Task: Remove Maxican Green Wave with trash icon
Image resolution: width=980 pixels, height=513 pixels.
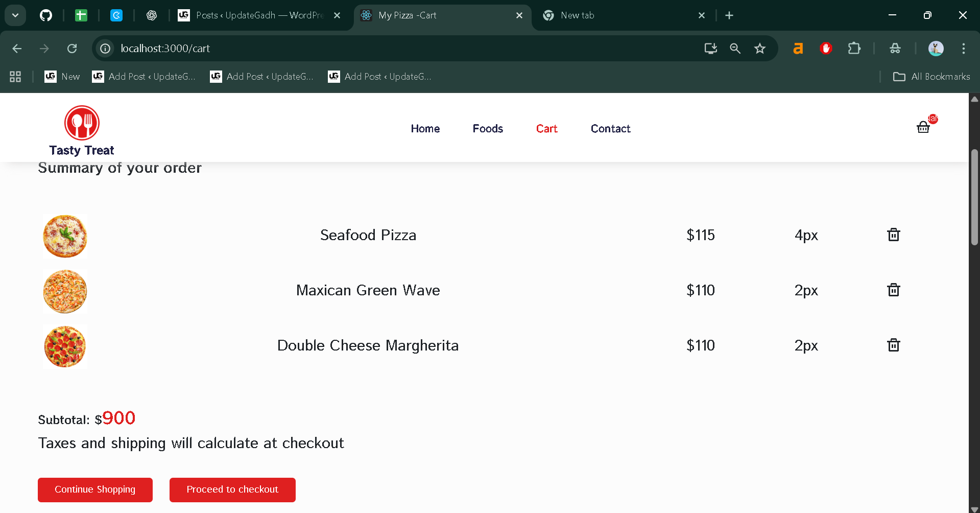Action: coord(893,290)
